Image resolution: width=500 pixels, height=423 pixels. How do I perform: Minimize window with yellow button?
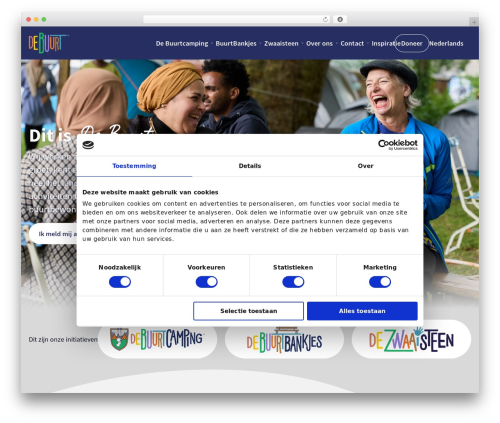pos(36,20)
